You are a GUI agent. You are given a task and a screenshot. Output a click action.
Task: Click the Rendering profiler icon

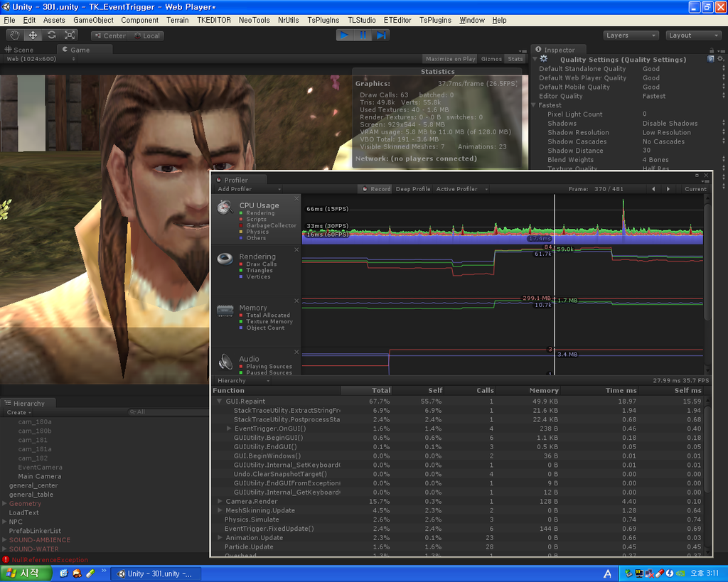pos(225,259)
